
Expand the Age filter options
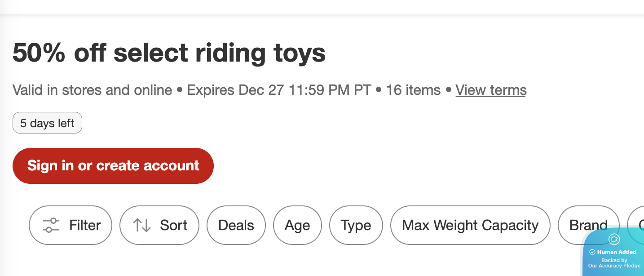pos(297,225)
